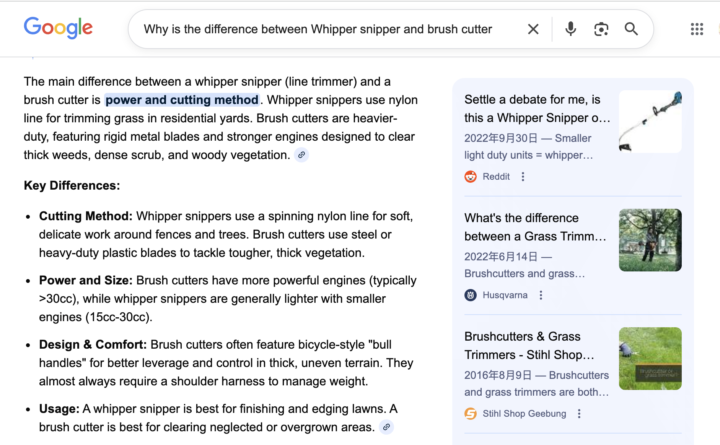Screen dimensions: 720x445
Task: Click the Google logo
Action: tap(58, 28)
